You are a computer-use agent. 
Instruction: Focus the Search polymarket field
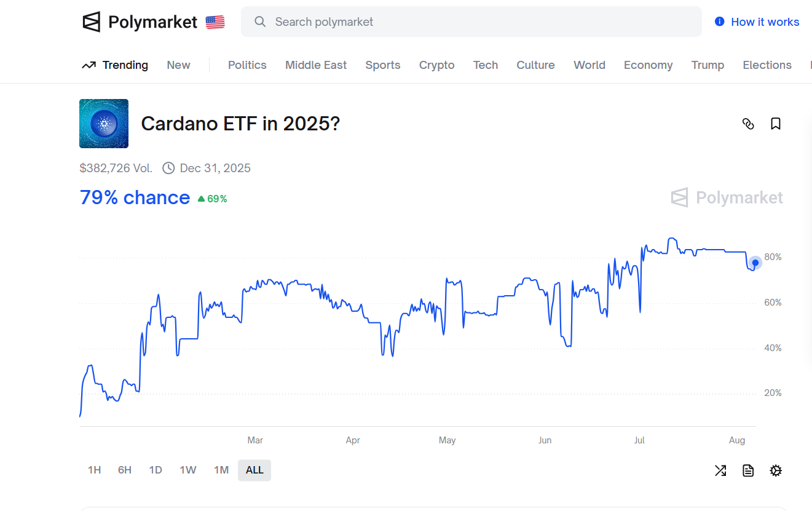pos(471,22)
